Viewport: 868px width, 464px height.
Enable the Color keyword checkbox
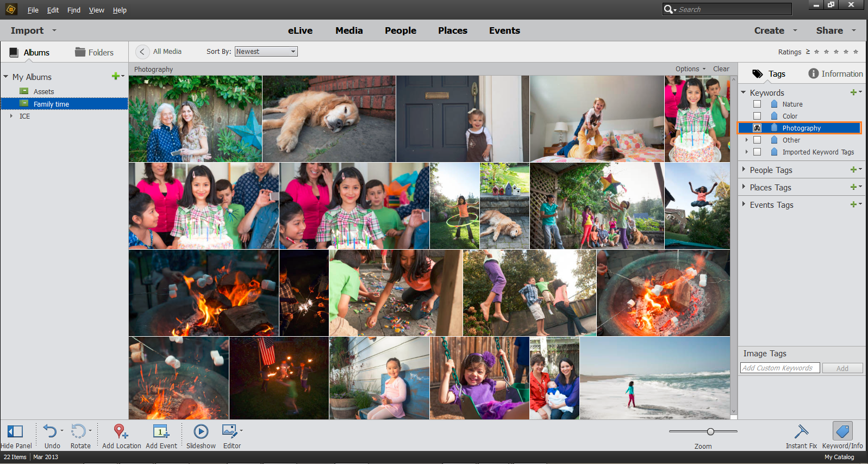tap(757, 116)
